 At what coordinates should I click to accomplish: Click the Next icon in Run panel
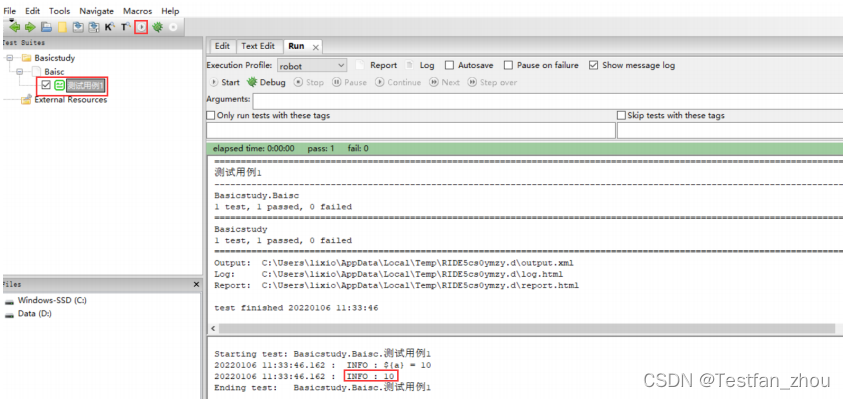pyautogui.click(x=434, y=82)
